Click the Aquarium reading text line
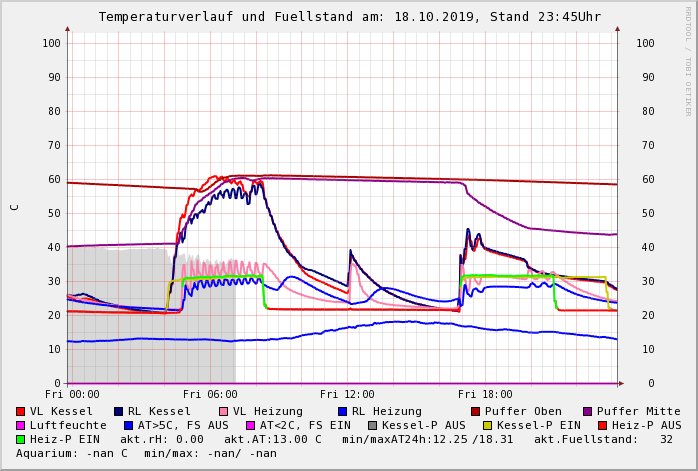 [146, 453]
